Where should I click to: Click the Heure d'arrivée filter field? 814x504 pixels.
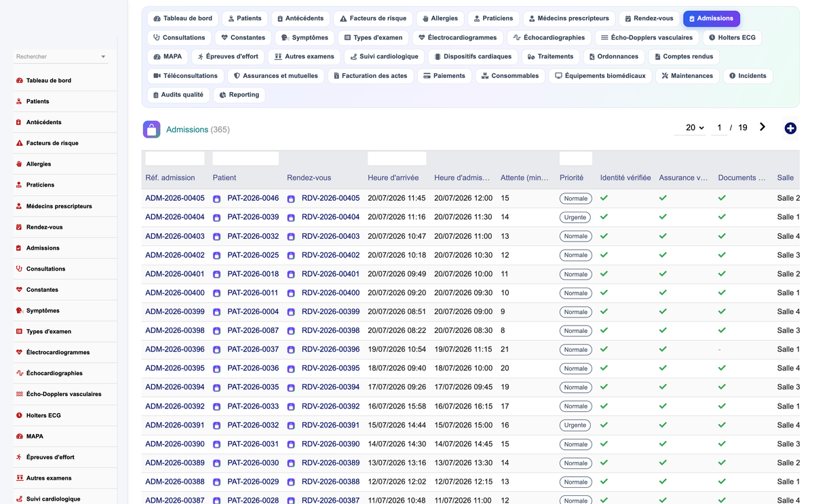(x=397, y=159)
